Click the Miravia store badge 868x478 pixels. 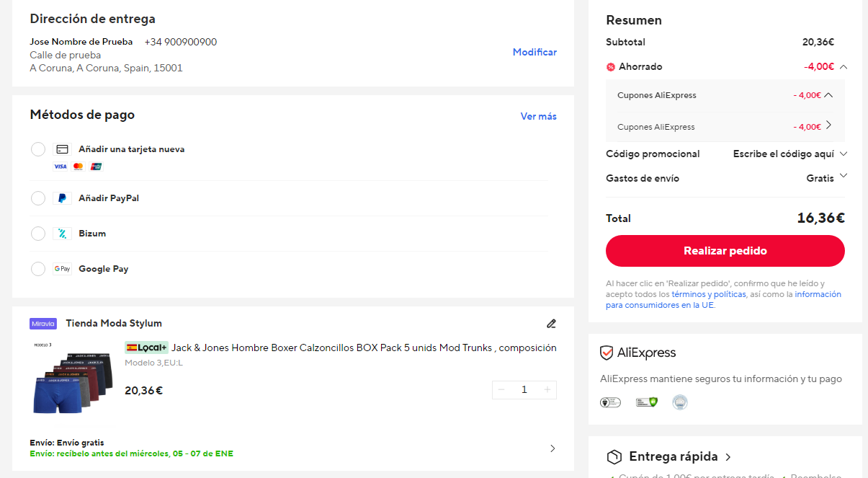tap(43, 324)
